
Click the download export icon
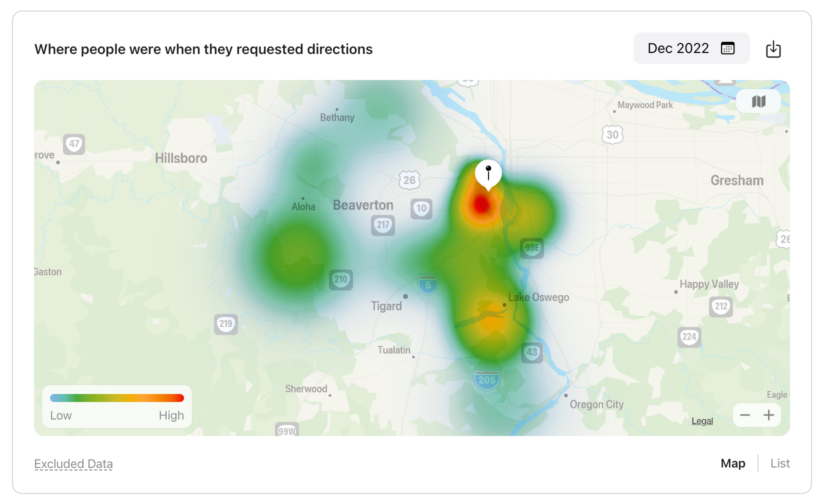[773, 49]
